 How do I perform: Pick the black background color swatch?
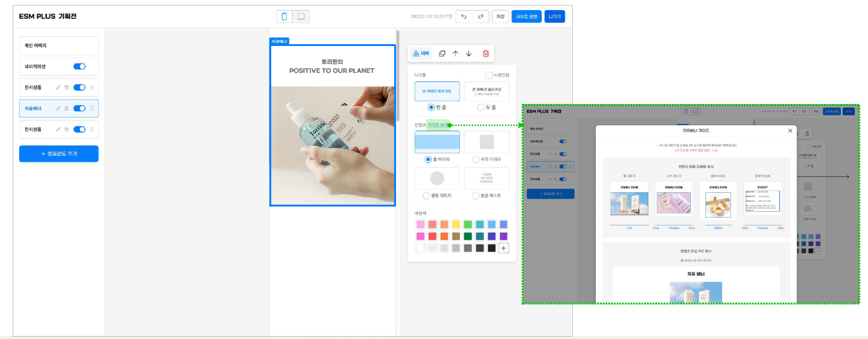[492, 248]
